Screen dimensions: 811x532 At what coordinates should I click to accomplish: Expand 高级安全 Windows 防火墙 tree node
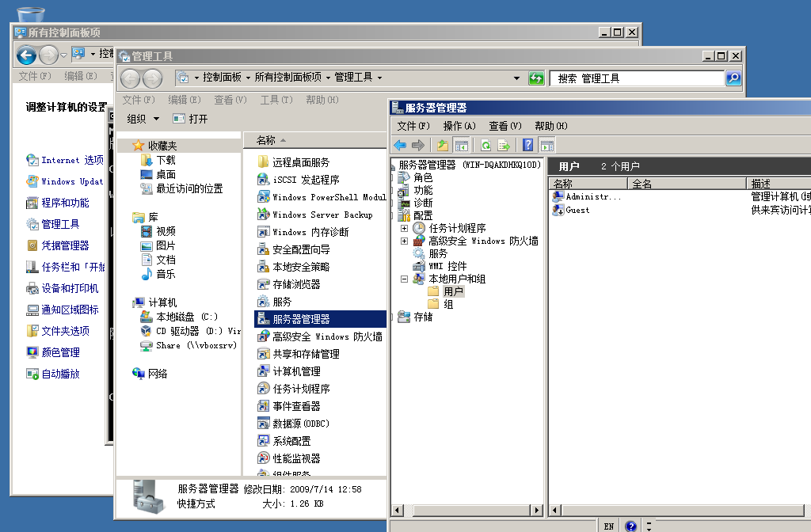click(x=404, y=241)
